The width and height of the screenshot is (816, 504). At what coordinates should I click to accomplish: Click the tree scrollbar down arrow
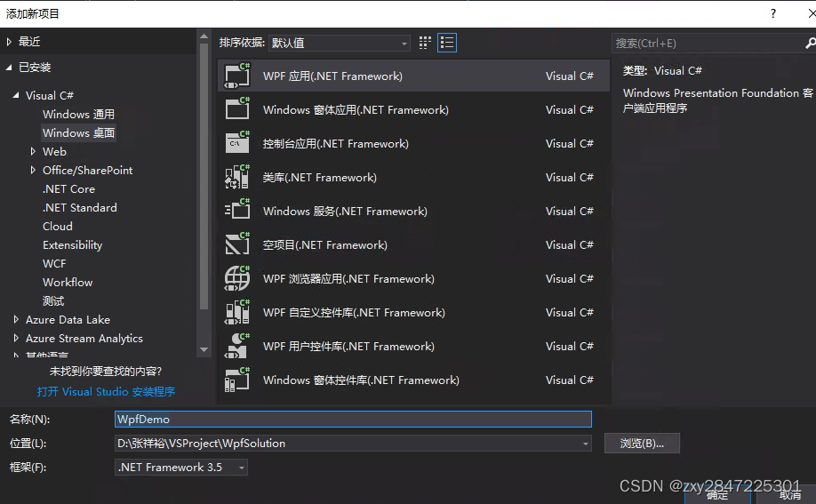pos(204,350)
